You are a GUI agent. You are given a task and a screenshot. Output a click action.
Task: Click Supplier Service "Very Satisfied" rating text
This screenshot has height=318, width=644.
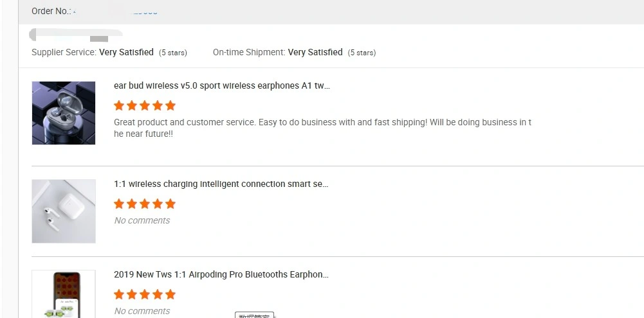click(127, 52)
